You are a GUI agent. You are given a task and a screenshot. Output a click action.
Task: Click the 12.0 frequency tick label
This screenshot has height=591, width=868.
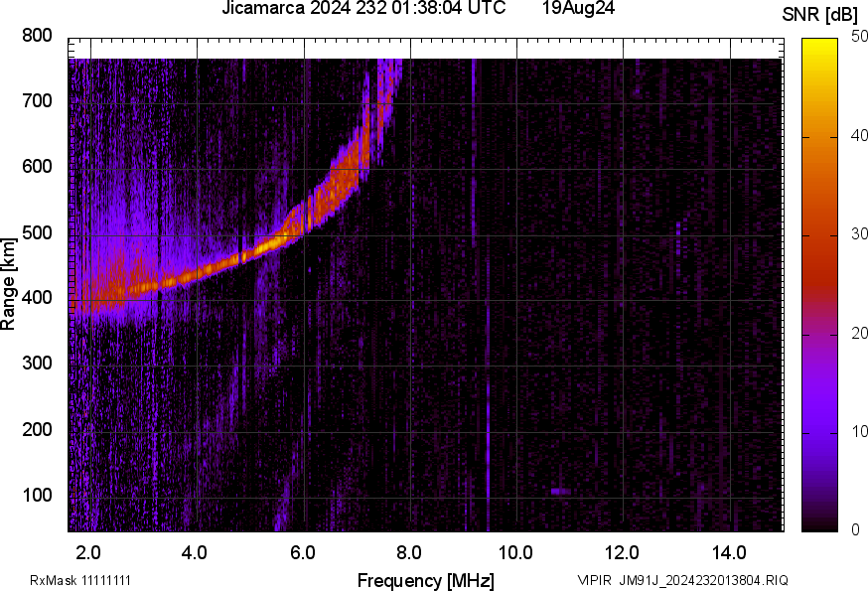(x=623, y=552)
